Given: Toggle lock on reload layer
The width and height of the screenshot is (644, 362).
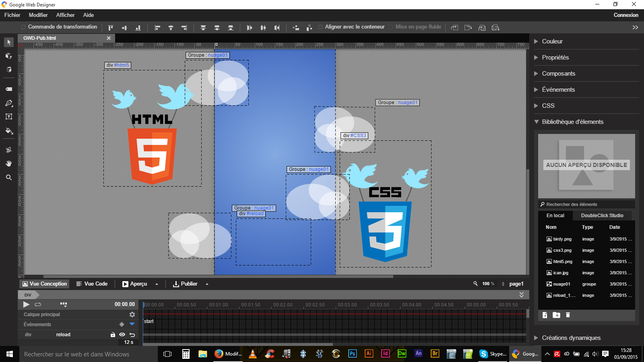Looking at the screenshot, I should coord(113,335).
